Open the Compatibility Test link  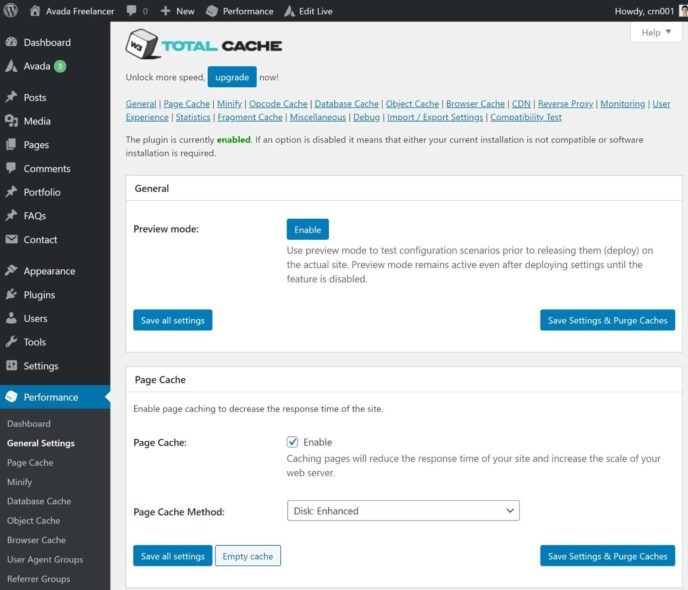(526, 117)
